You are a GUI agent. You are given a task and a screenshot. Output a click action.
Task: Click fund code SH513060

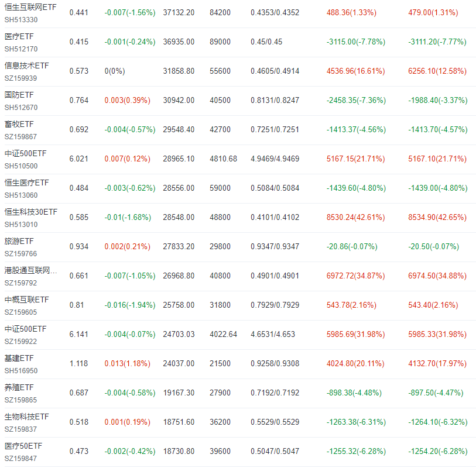21,195
